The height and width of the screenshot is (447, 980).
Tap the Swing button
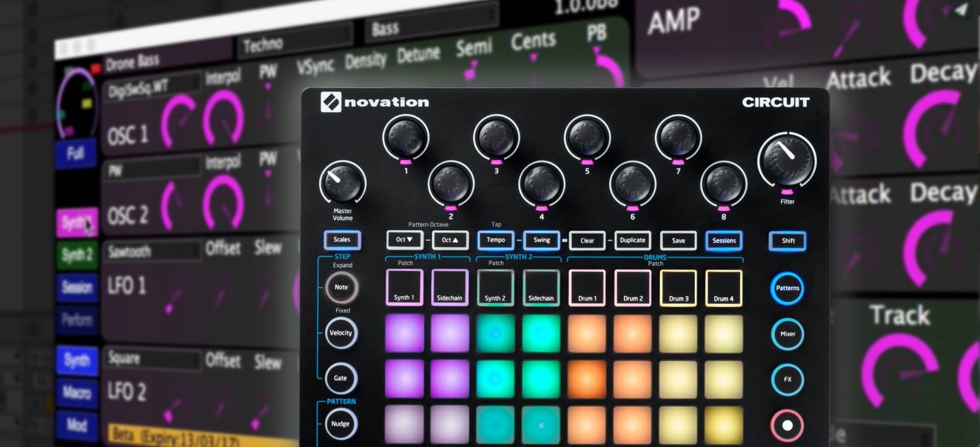542,240
